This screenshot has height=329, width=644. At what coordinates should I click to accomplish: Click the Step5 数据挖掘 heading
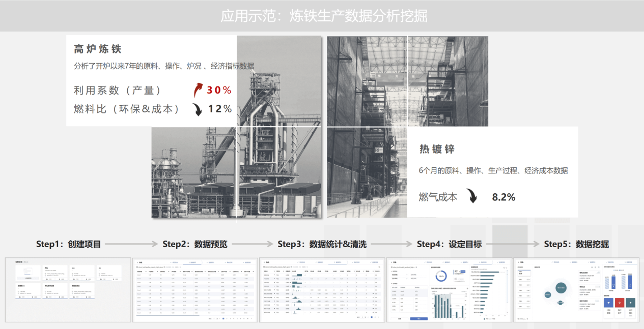point(576,244)
